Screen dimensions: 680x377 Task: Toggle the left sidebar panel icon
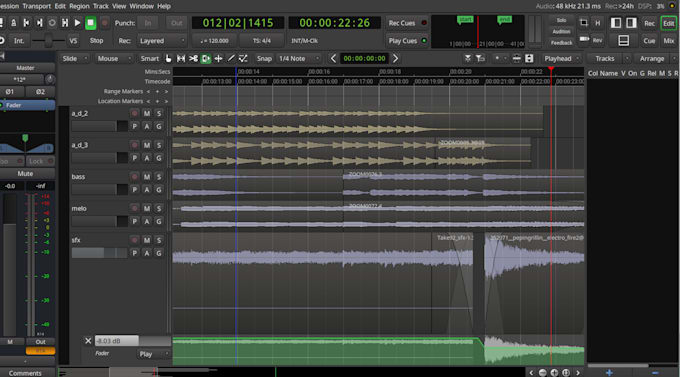616,23
